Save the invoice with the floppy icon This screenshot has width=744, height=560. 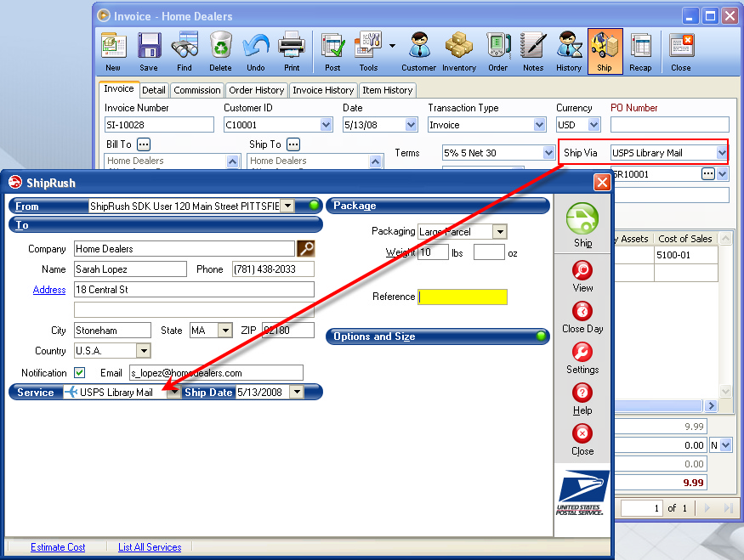coord(149,51)
